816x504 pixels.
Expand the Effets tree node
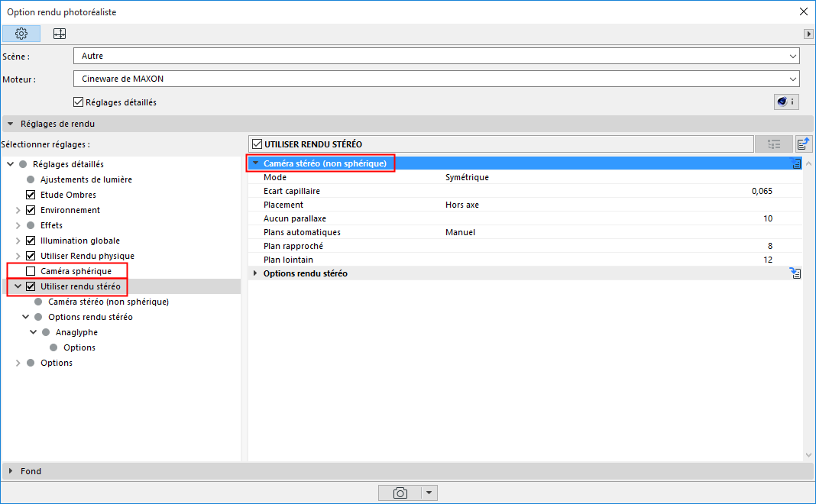point(18,225)
